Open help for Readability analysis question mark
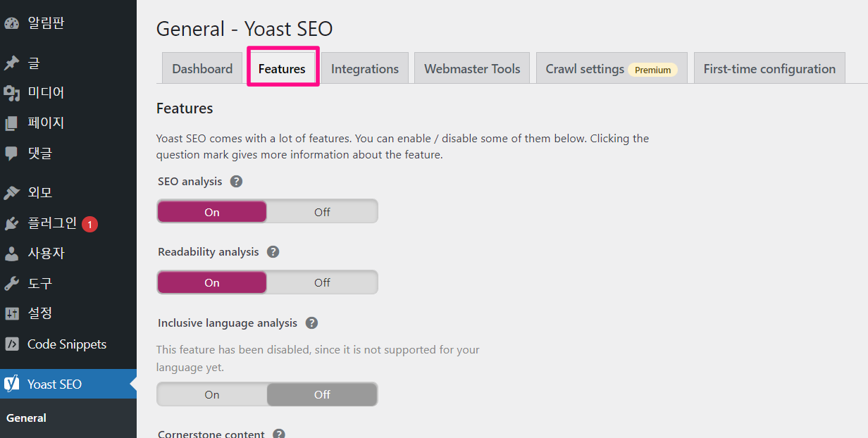The width and height of the screenshot is (868, 438). [x=273, y=251]
